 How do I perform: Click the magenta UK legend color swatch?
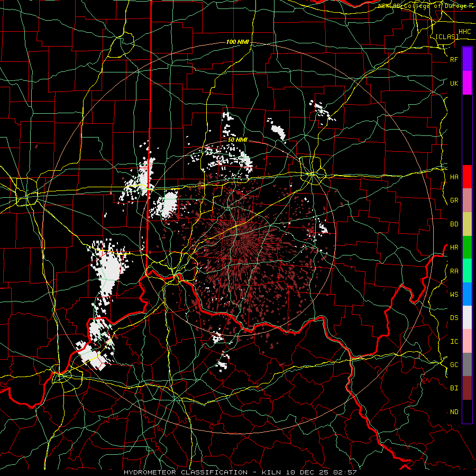(467, 83)
